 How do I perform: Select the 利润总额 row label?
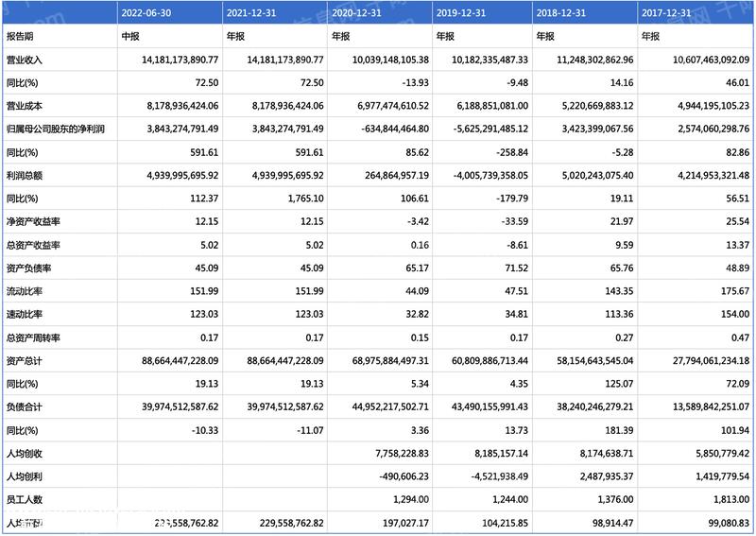click(x=25, y=175)
